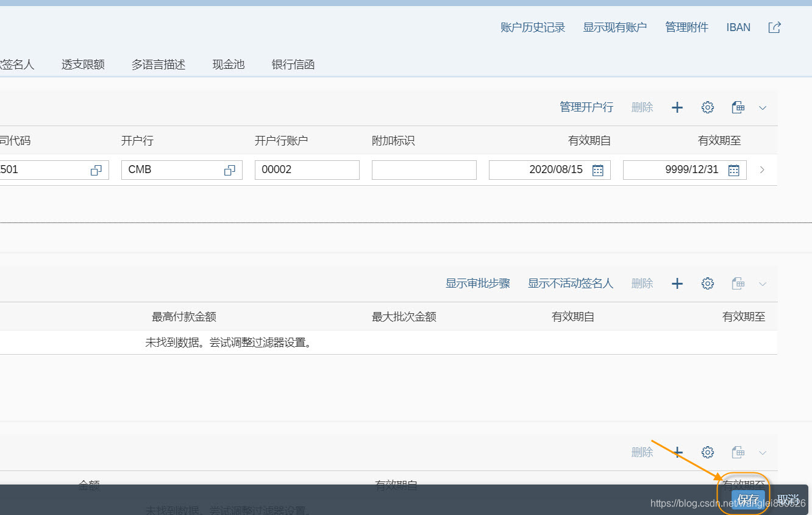Switch to the 银行信函 tab
The width and height of the screenshot is (812, 515).
pyautogui.click(x=293, y=65)
